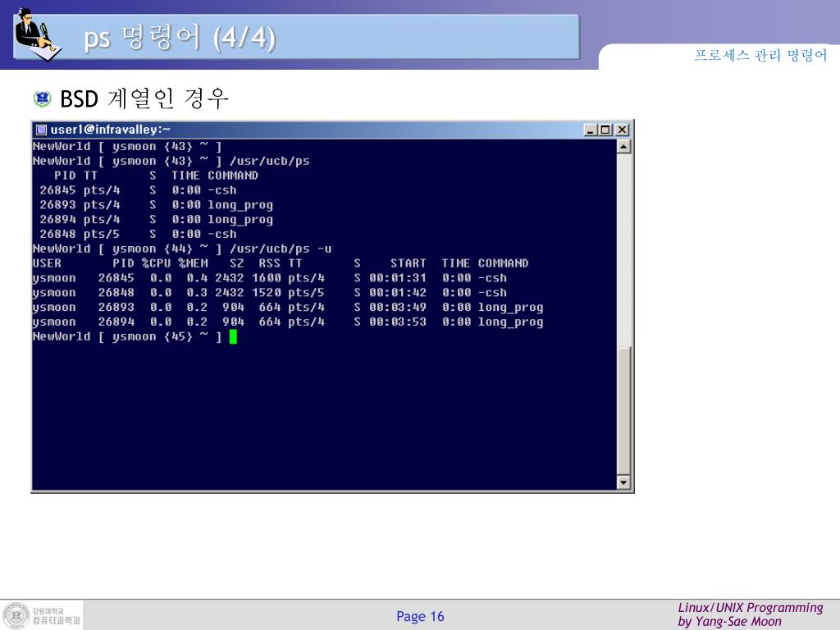Click the green terminal cursor block
Image resolution: width=840 pixels, height=630 pixels.
[233, 336]
